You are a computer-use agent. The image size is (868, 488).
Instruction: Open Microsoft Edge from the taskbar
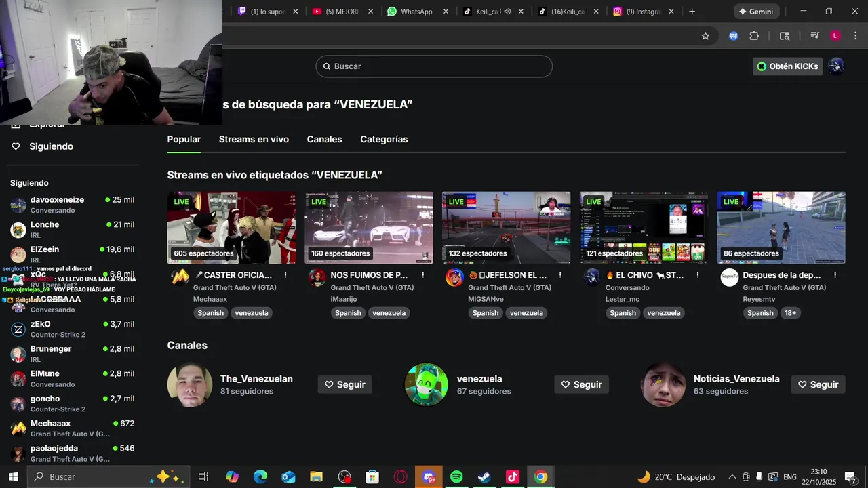[x=260, y=477]
